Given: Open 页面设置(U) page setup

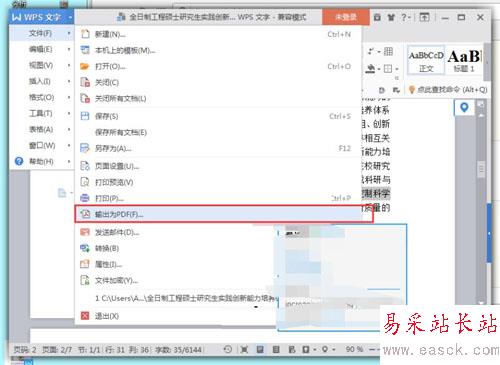Looking at the screenshot, I should (218, 166).
